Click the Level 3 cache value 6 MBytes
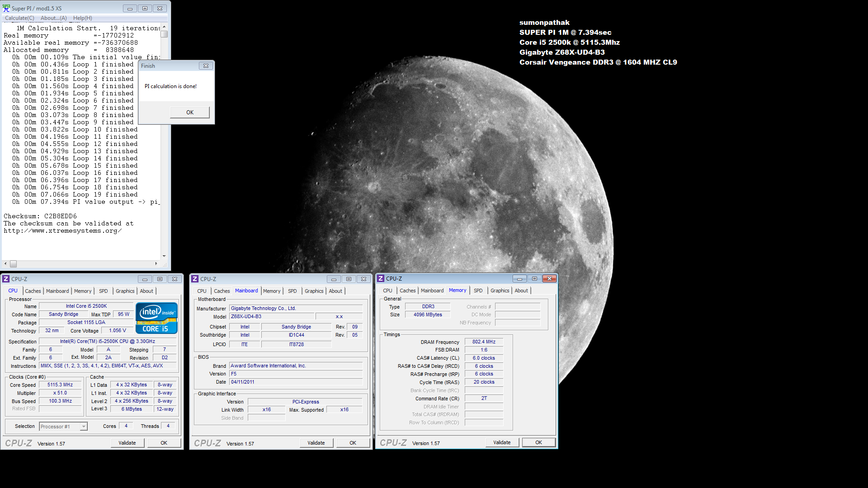 pyautogui.click(x=132, y=409)
